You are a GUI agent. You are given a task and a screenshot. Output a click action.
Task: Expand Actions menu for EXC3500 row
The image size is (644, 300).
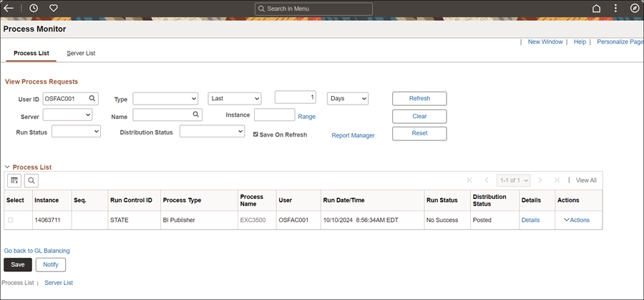(577, 220)
